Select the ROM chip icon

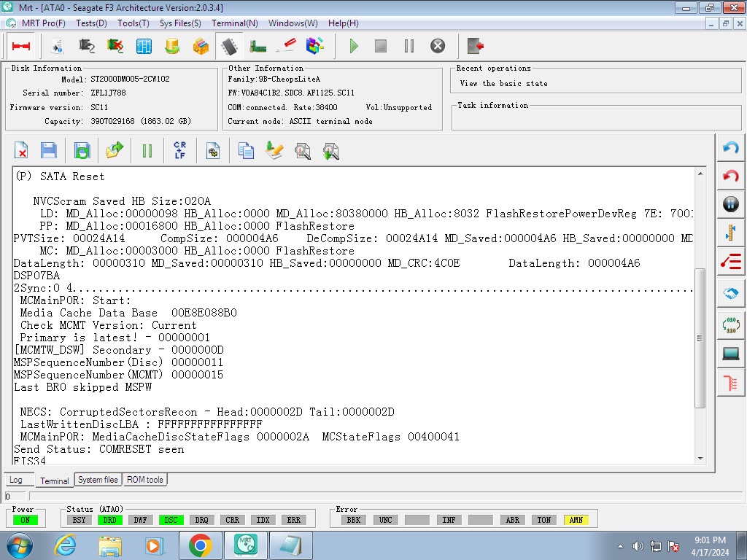229,46
